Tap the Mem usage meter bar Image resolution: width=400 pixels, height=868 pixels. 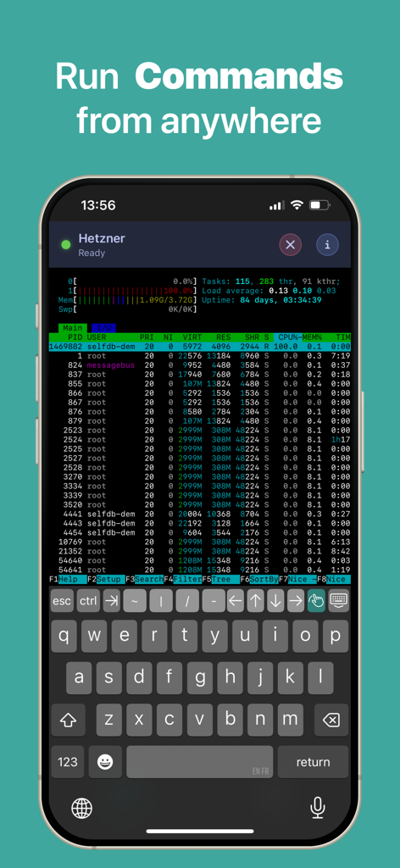coord(128,300)
